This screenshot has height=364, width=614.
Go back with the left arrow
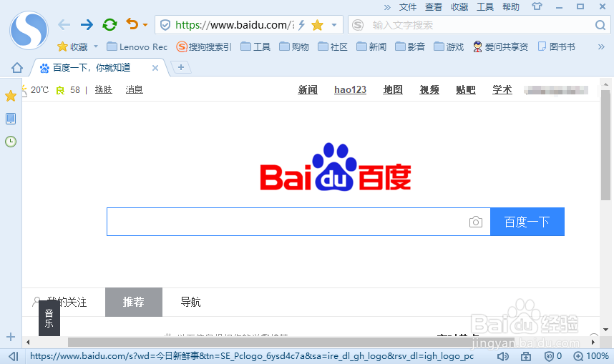[x=64, y=25]
